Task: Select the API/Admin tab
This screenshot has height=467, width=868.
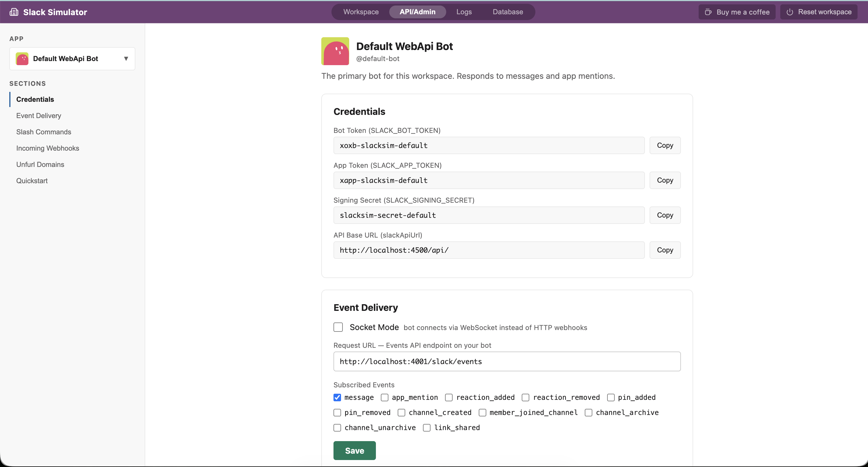Action: tap(417, 12)
